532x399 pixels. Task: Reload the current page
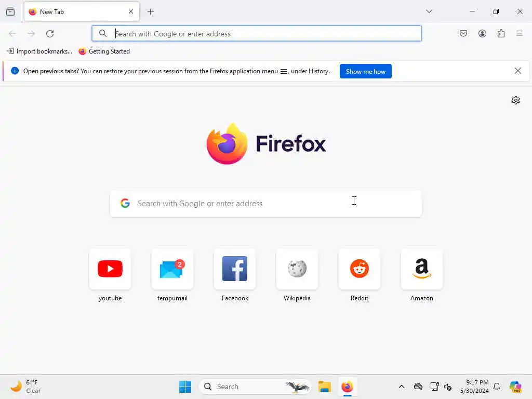[x=50, y=34]
